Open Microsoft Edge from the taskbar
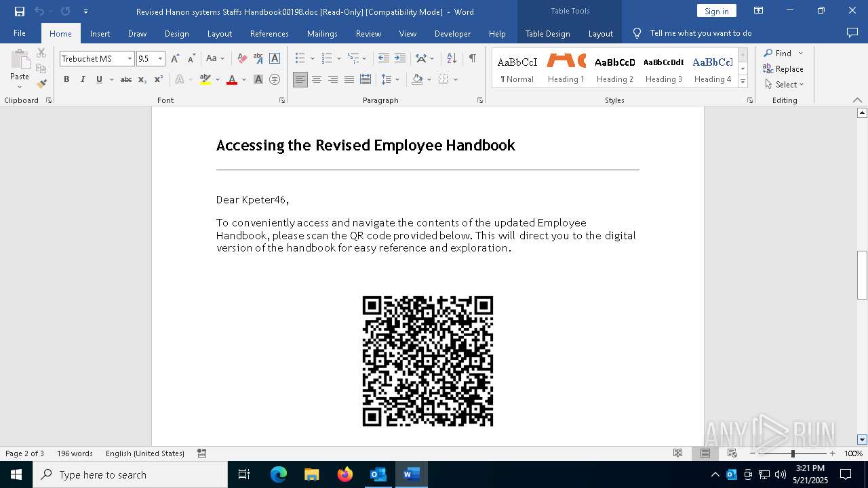The image size is (868, 488). click(279, 474)
